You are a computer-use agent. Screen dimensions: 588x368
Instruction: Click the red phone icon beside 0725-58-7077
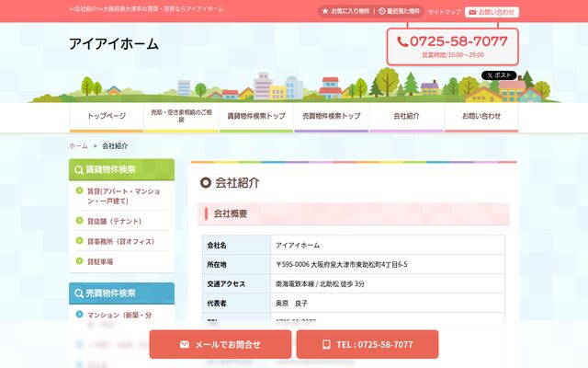point(402,41)
